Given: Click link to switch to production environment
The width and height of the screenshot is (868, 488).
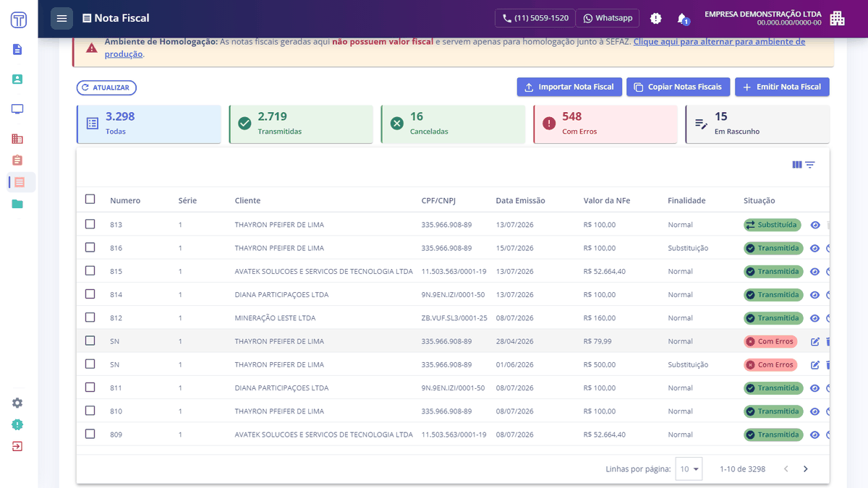Looking at the screenshot, I should click(455, 48).
